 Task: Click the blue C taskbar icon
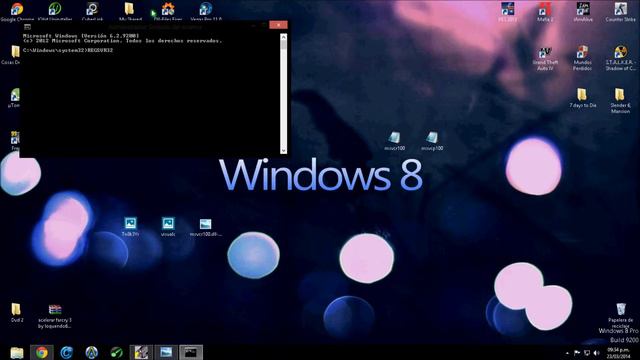coord(67,352)
